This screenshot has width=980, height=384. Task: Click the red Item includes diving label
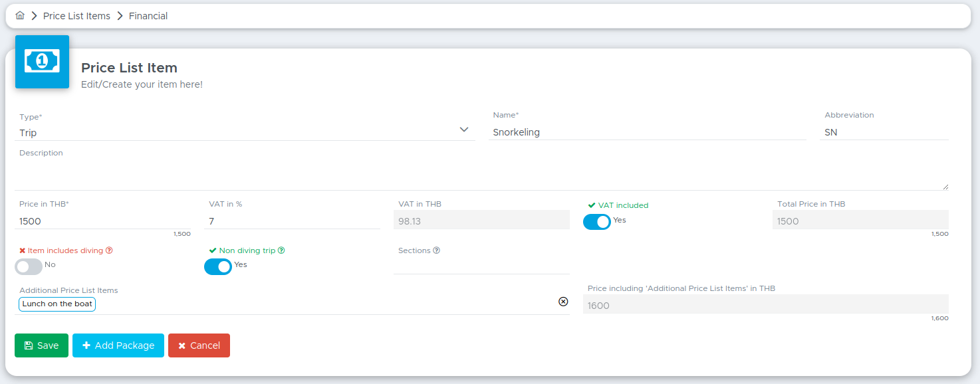pos(61,250)
